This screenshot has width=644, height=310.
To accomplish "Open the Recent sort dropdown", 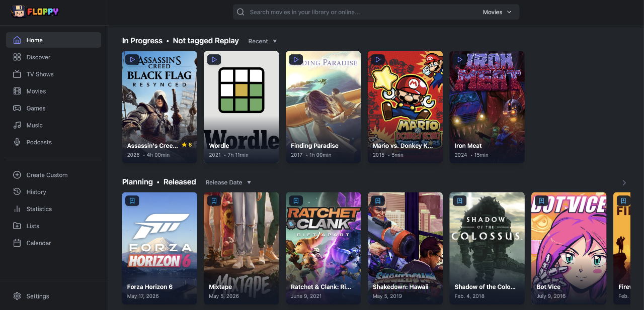I will [x=263, y=41].
